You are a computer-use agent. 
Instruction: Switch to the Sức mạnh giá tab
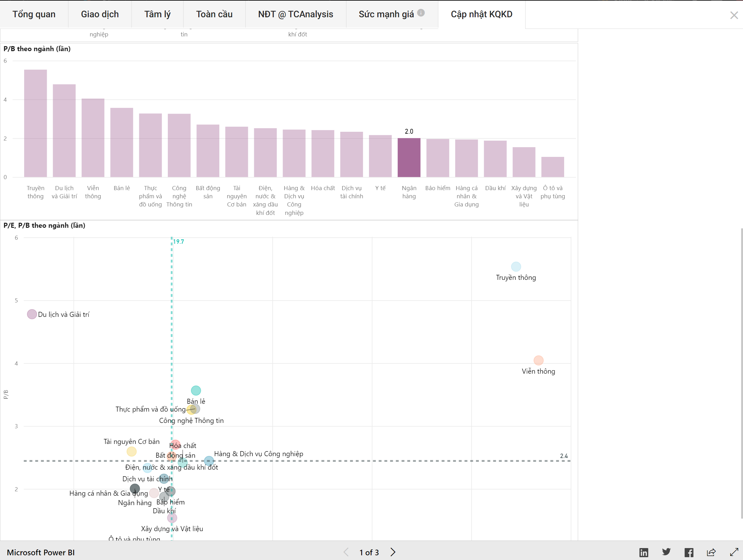coord(386,14)
